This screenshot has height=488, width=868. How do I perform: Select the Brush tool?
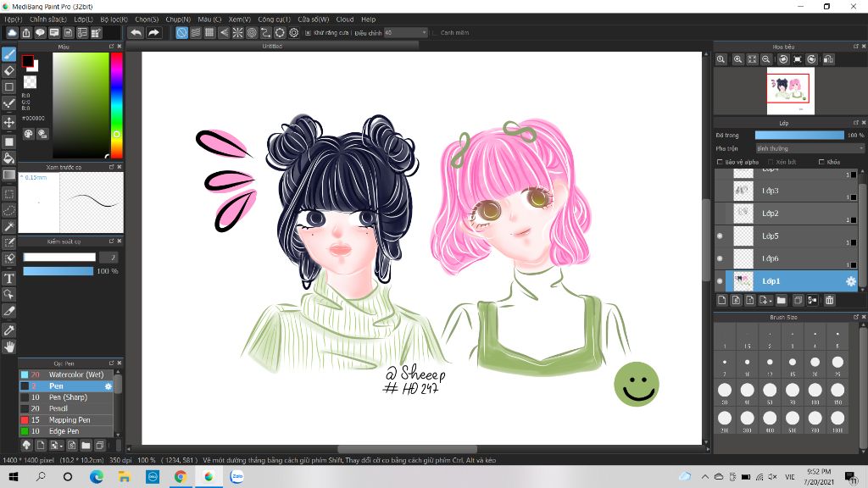[x=8, y=54]
